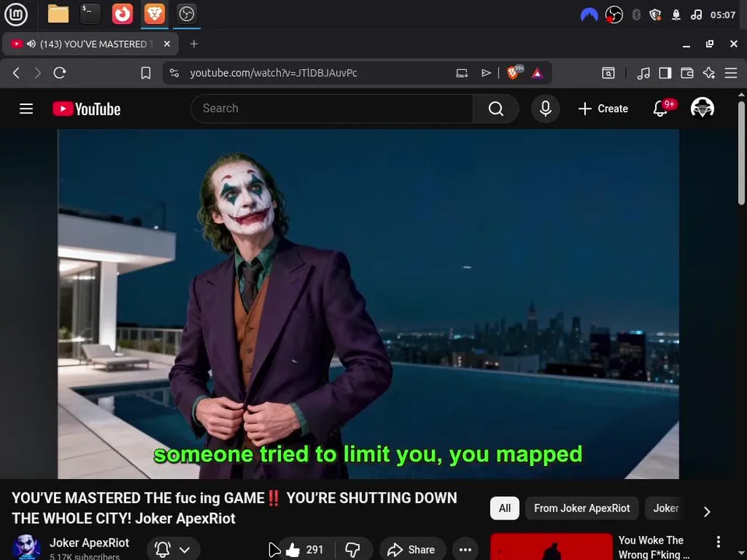Viewport: 747px width, 560px height.
Task: Click the YouTube search magnifier button
Action: [x=496, y=109]
